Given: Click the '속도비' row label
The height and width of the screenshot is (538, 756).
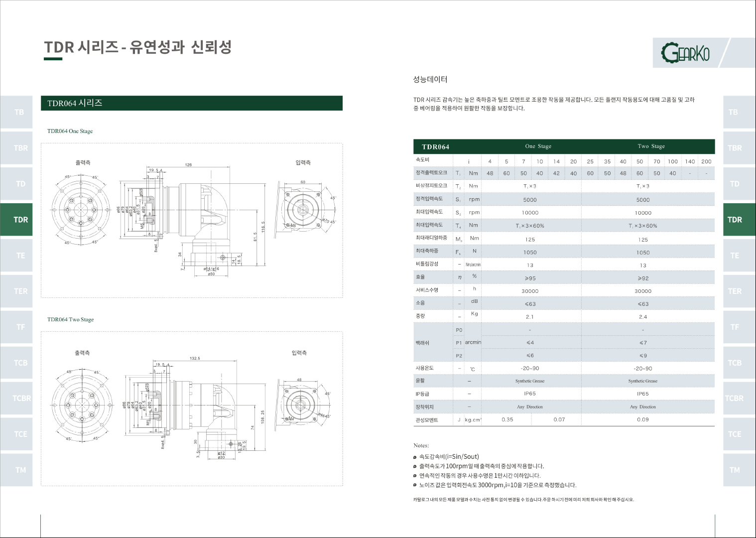Looking at the screenshot, I should (x=422, y=160).
